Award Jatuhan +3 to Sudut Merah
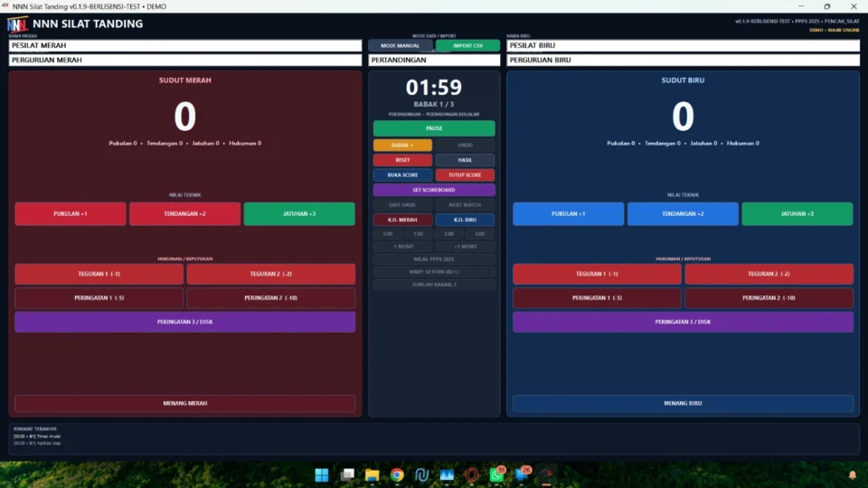Image resolution: width=868 pixels, height=488 pixels. coord(299,213)
